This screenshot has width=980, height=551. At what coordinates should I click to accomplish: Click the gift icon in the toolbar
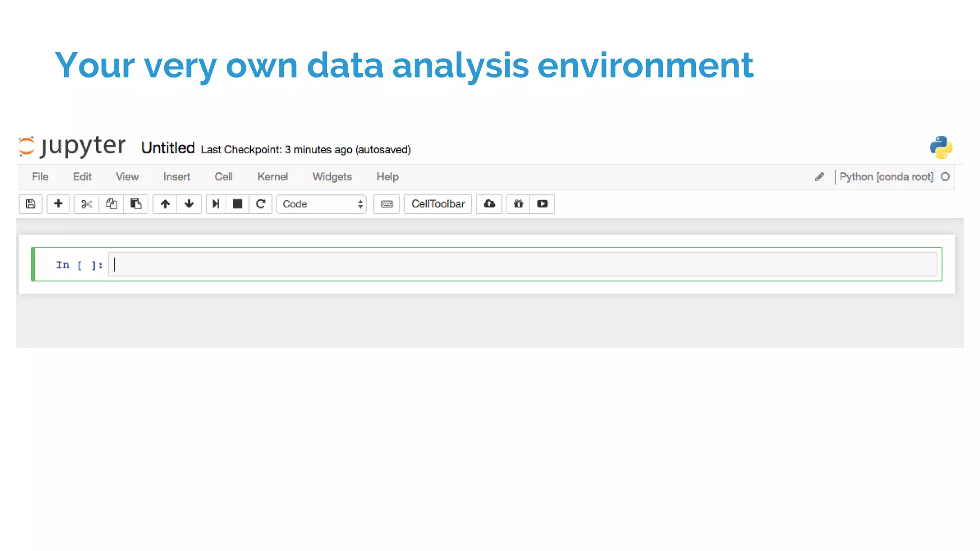[518, 204]
